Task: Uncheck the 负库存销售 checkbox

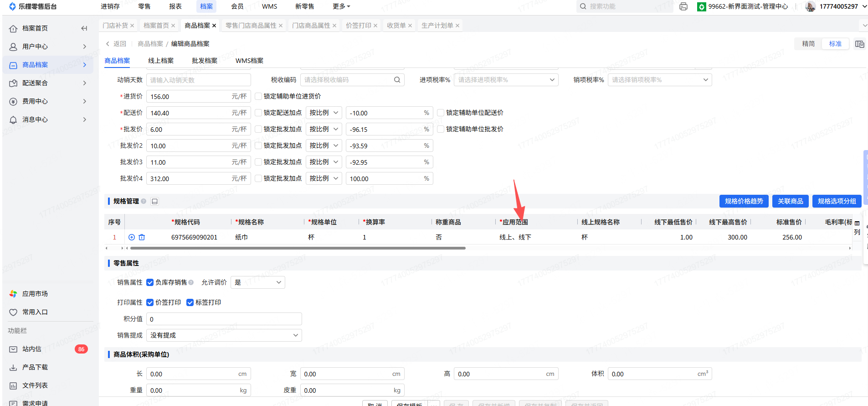Action: pyautogui.click(x=150, y=282)
